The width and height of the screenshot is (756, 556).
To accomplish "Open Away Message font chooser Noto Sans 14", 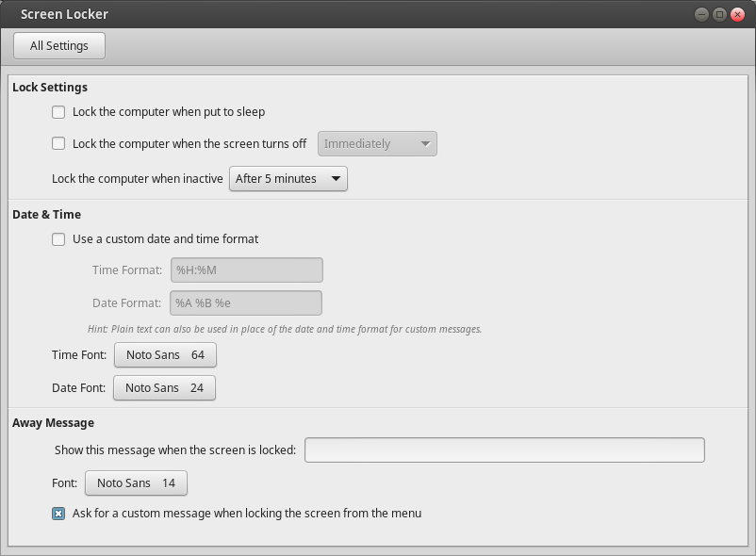I will (136, 483).
